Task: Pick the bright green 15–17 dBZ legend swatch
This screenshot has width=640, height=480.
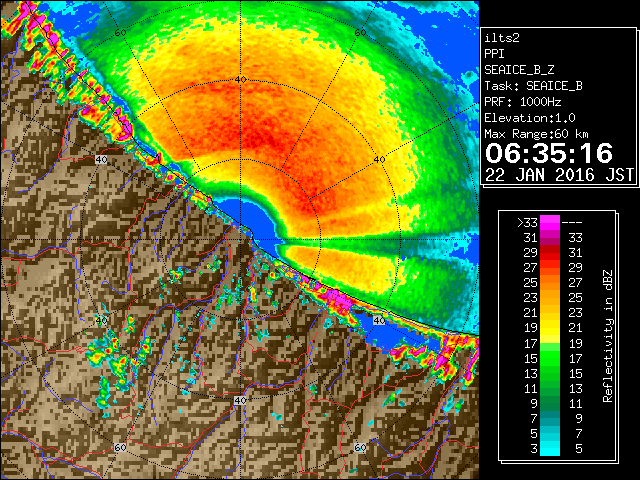Action: 550,358
